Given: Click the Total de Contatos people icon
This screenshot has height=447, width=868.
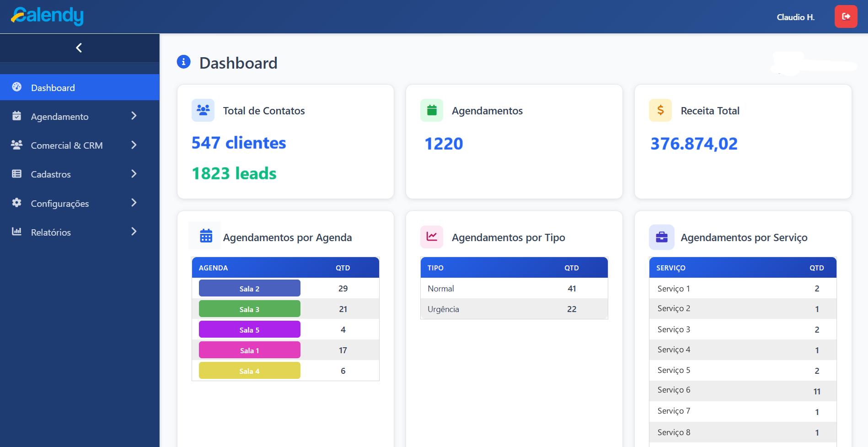Looking at the screenshot, I should pos(203,110).
